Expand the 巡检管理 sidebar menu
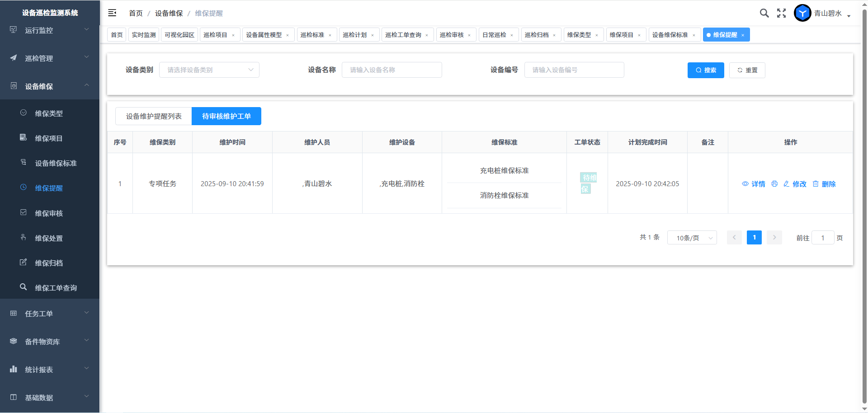Image resolution: width=868 pixels, height=413 pixels. click(x=50, y=58)
